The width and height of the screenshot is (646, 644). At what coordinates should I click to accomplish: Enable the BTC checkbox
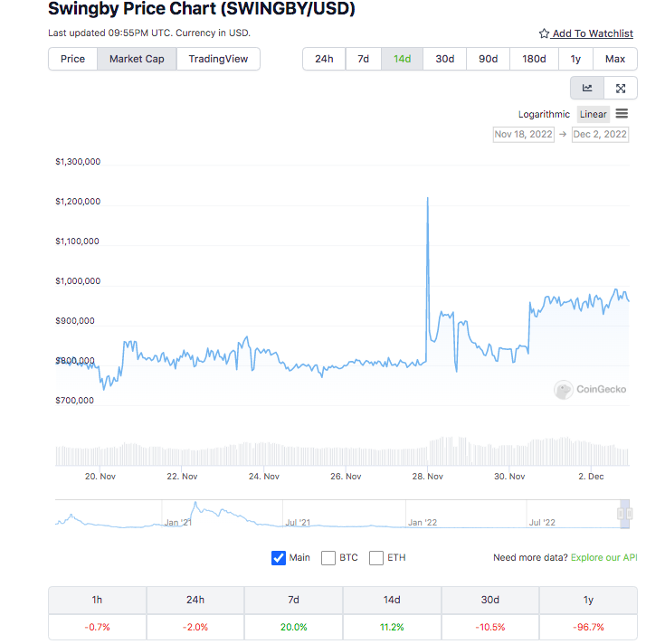(x=328, y=557)
